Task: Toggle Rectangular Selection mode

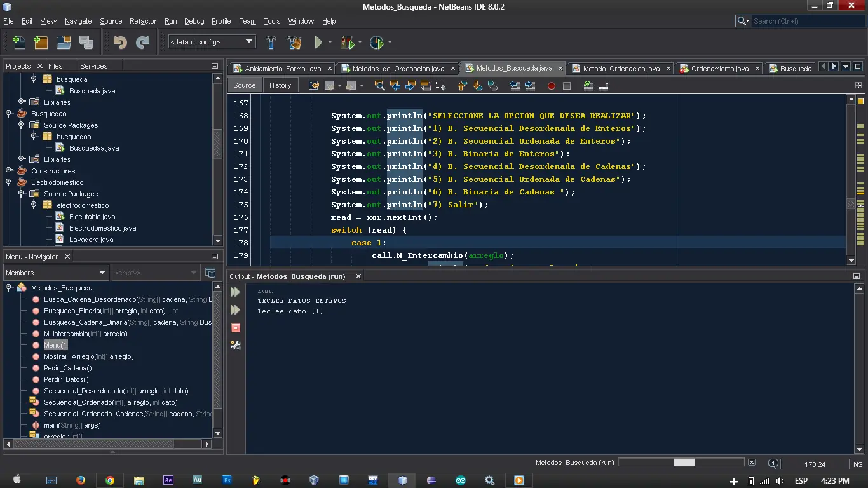Action: [x=440, y=85]
